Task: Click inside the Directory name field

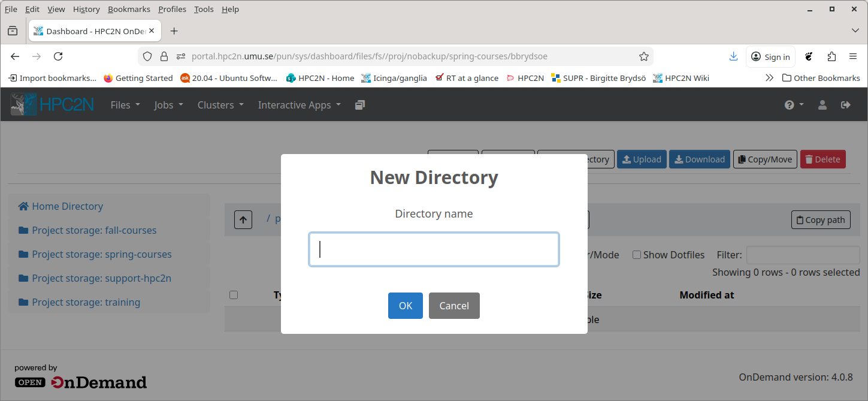Action: pyautogui.click(x=433, y=249)
